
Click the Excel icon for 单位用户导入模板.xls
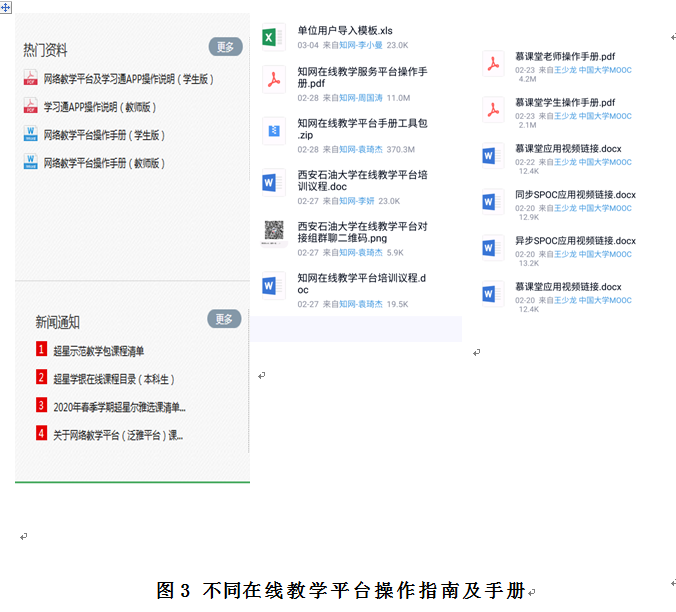pyautogui.click(x=272, y=38)
